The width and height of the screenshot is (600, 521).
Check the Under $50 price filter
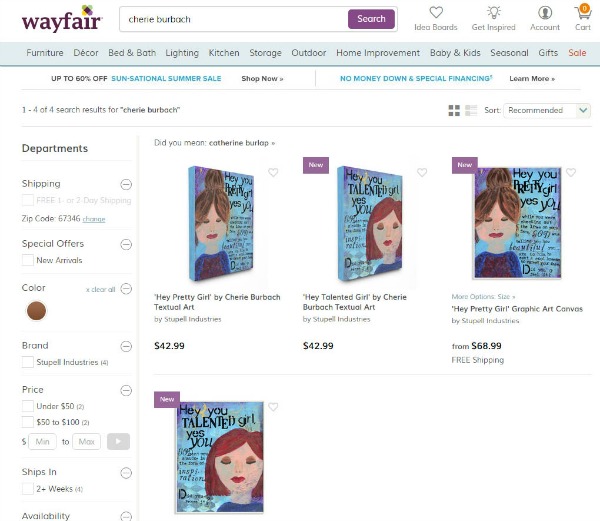pyautogui.click(x=28, y=406)
